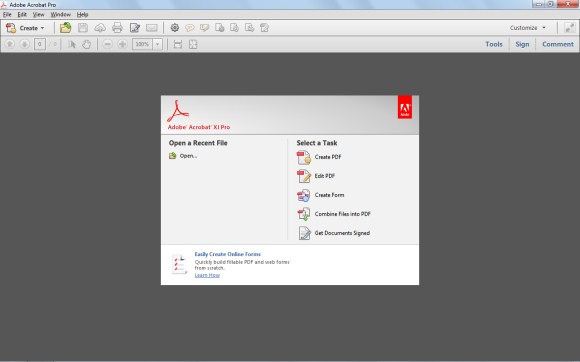
Task: Click the fit width scrolling icon
Action: [x=178, y=44]
